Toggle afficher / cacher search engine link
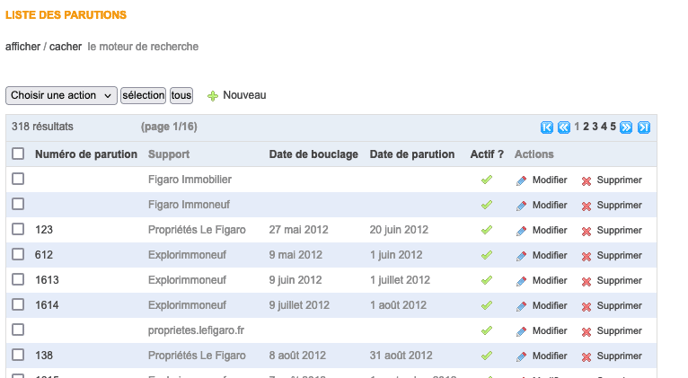 tap(43, 47)
